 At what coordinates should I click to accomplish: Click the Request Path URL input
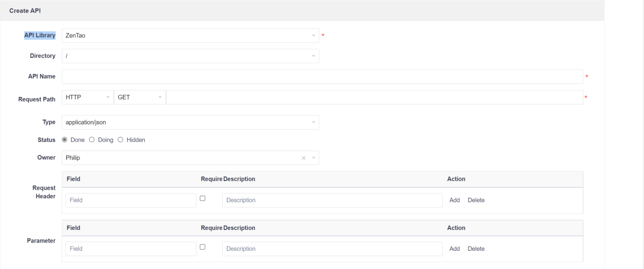pyautogui.click(x=374, y=98)
